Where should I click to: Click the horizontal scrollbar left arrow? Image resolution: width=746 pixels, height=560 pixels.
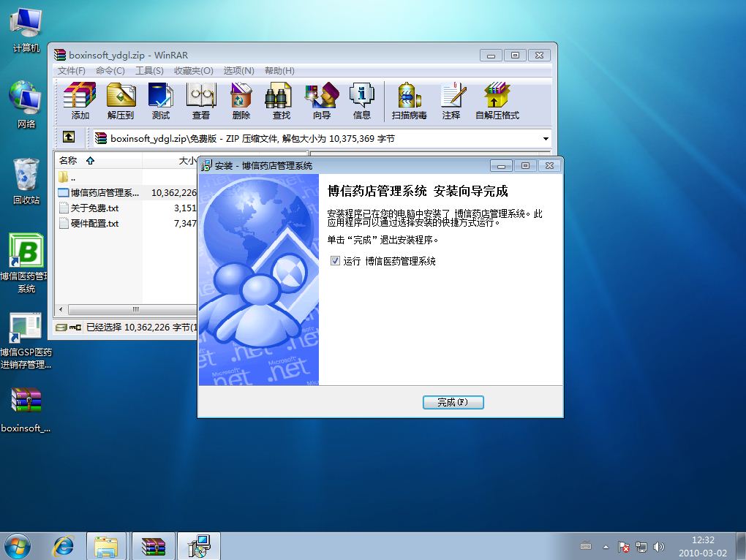(x=60, y=309)
